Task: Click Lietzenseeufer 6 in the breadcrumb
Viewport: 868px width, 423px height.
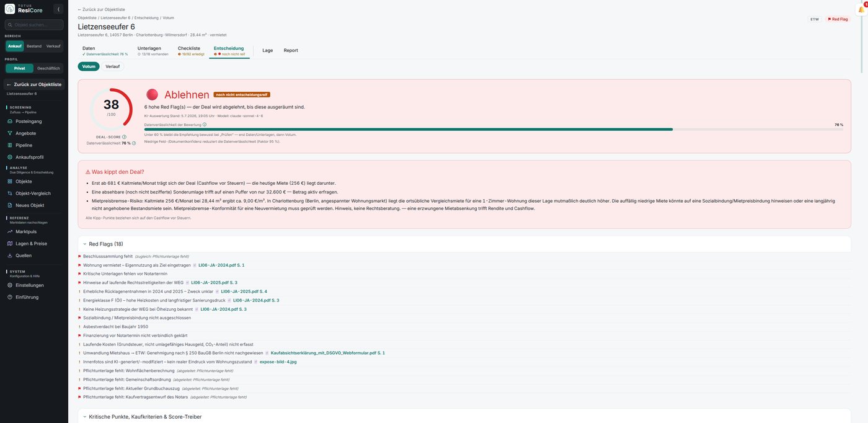Action: pyautogui.click(x=115, y=18)
